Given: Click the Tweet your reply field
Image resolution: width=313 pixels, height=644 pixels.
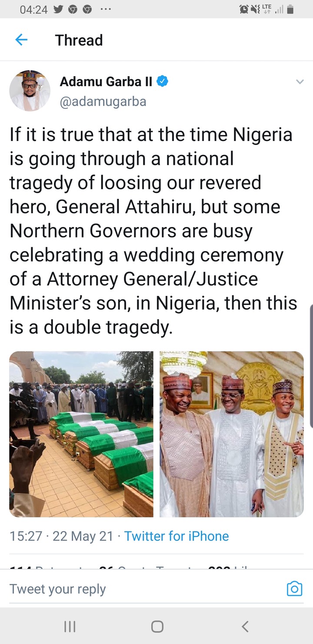Looking at the screenshot, I should 143,589.
